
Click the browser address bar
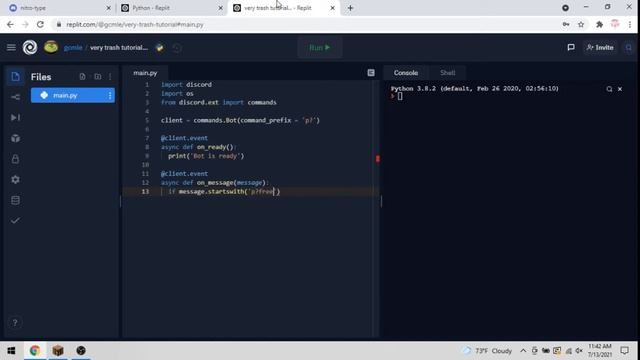pyautogui.click(x=306, y=24)
